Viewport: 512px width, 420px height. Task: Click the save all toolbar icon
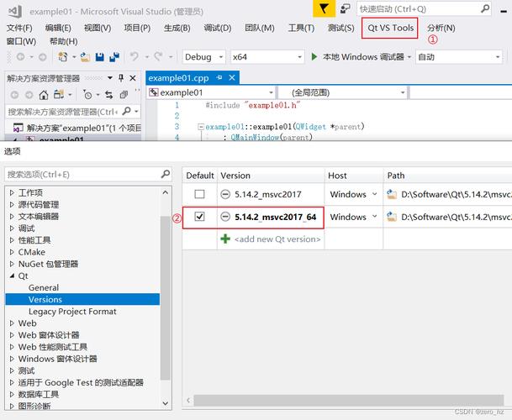pos(114,57)
